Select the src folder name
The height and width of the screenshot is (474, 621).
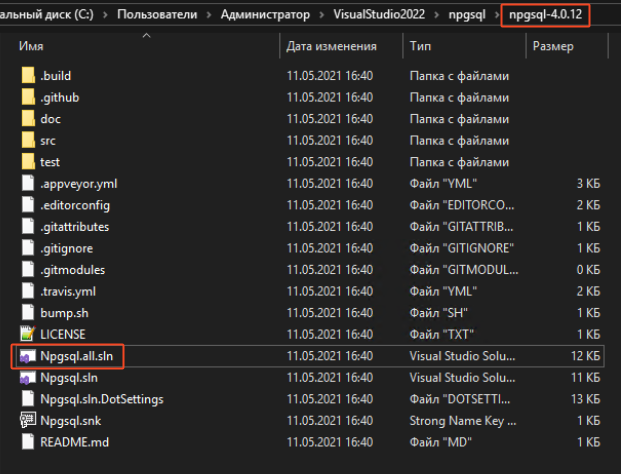pyautogui.click(x=48, y=141)
